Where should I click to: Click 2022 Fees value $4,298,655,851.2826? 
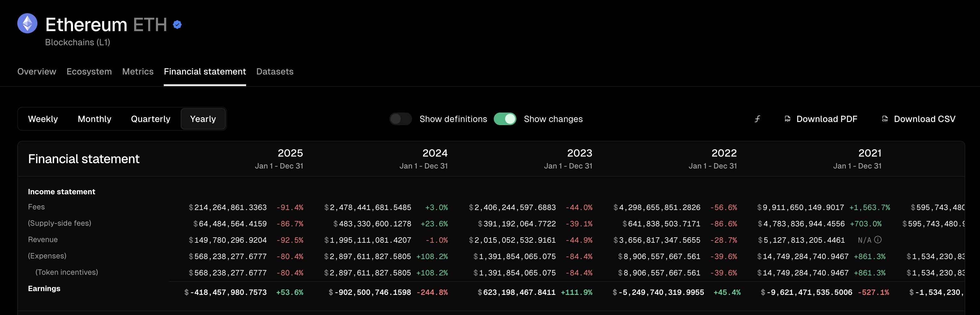[657, 207]
